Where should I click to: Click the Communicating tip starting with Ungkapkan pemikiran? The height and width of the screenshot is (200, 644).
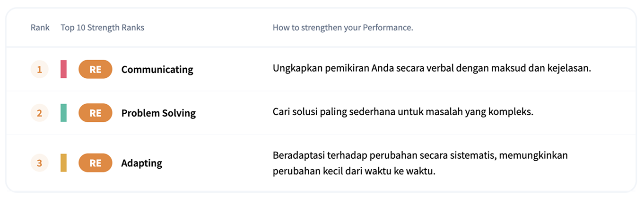point(432,68)
